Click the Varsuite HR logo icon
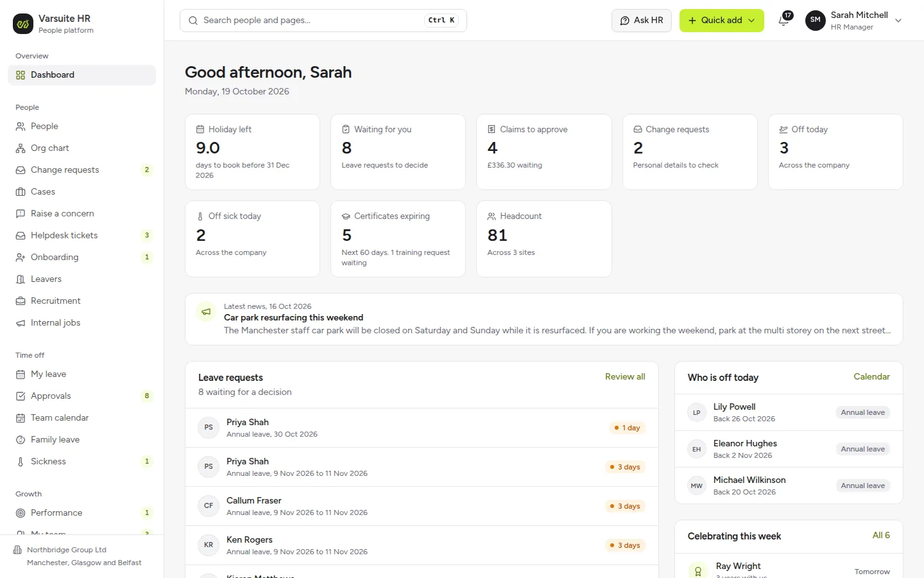The image size is (924, 578). [x=23, y=24]
